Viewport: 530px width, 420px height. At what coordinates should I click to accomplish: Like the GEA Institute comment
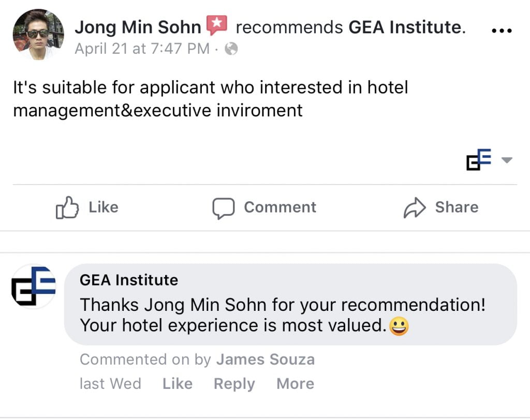pyautogui.click(x=178, y=384)
